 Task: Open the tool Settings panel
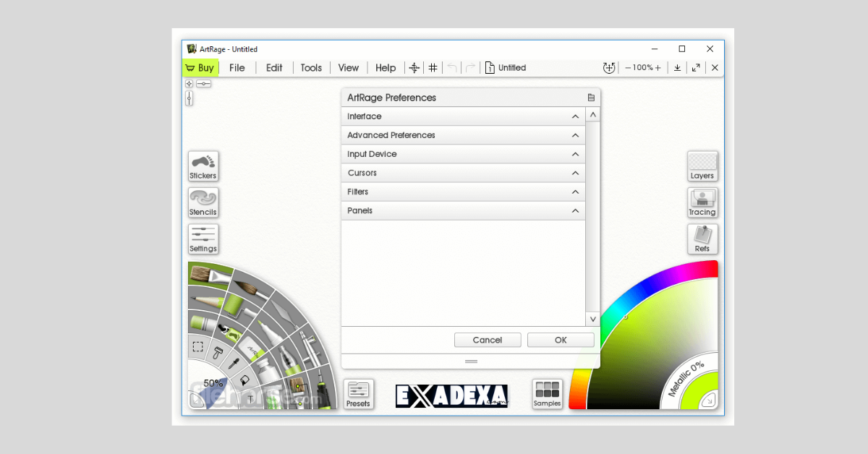(x=203, y=239)
